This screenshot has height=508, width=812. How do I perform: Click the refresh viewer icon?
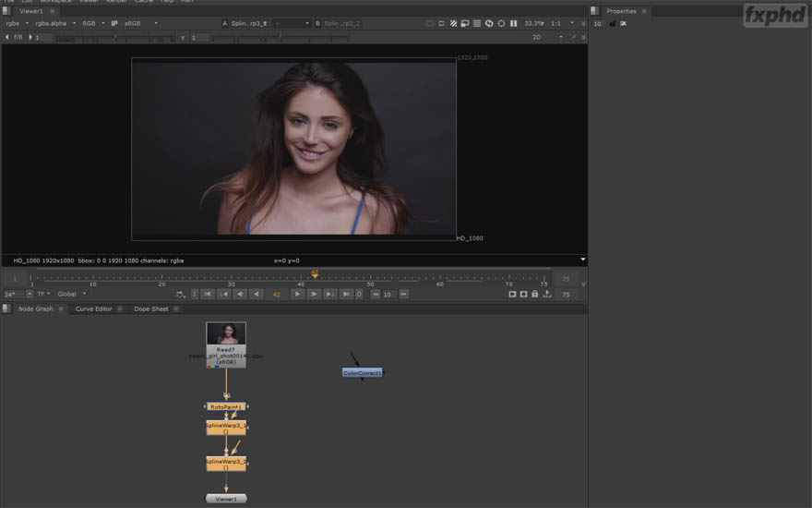point(489,23)
